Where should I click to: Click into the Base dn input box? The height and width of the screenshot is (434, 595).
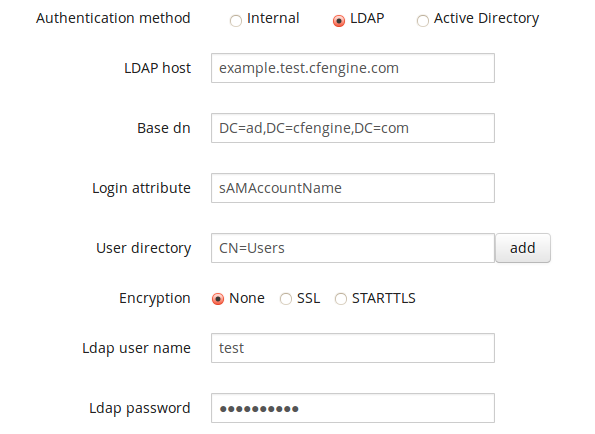[x=353, y=128]
